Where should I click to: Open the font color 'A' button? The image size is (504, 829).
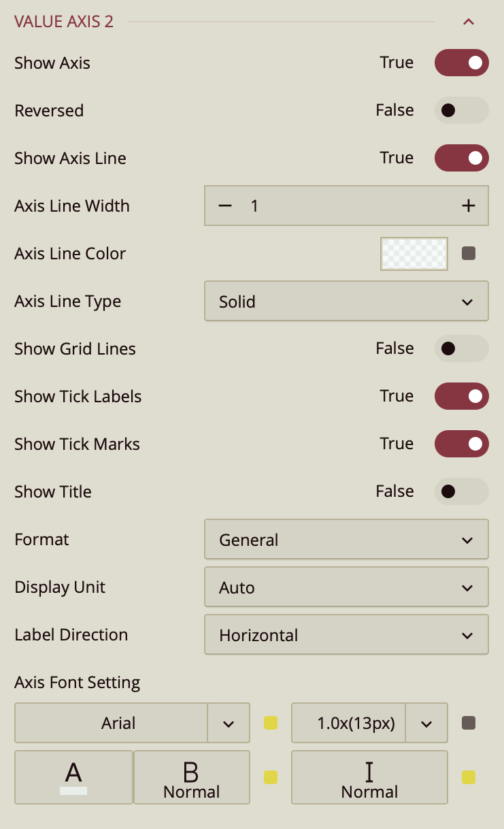point(73,777)
